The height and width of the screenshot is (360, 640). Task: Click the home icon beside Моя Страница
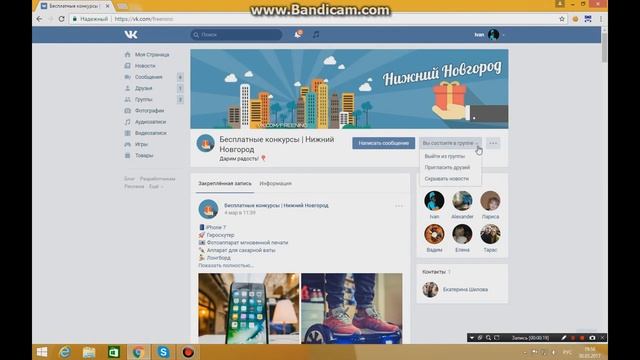click(x=127, y=55)
